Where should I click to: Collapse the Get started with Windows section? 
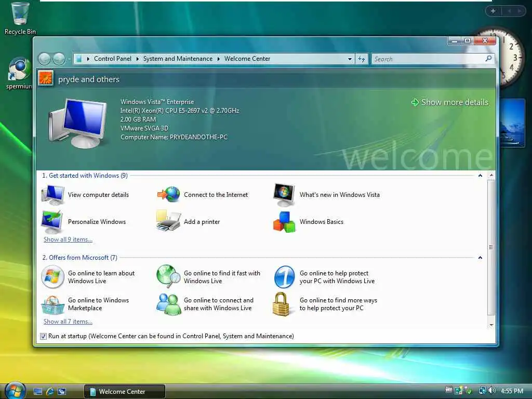tap(480, 176)
